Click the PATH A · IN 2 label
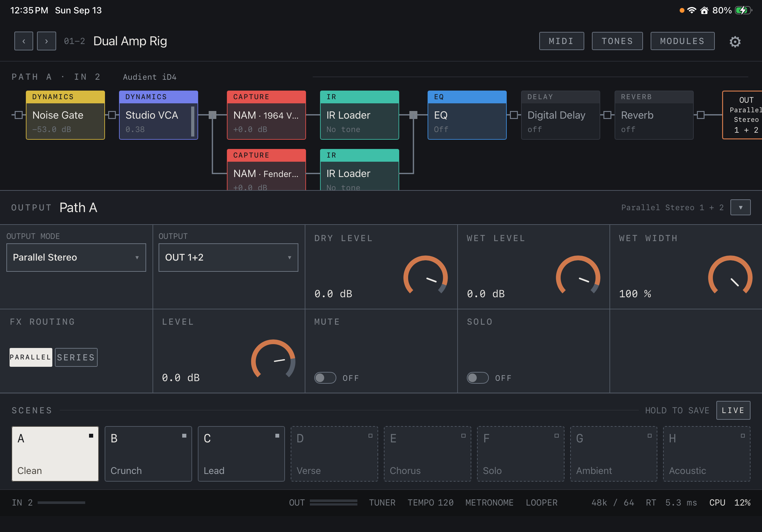This screenshot has width=762, height=532. point(56,77)
